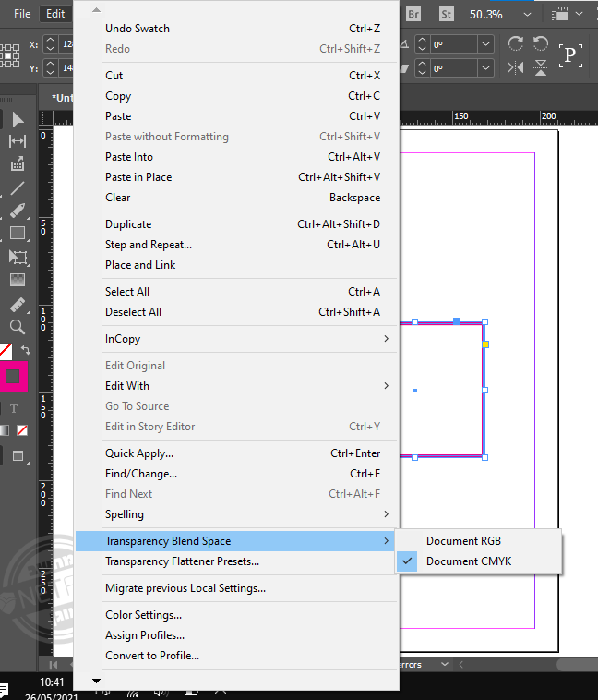The image size is (598, 700).
Task: Click the fill swatch set to None
Action: [x=6, y=351]
